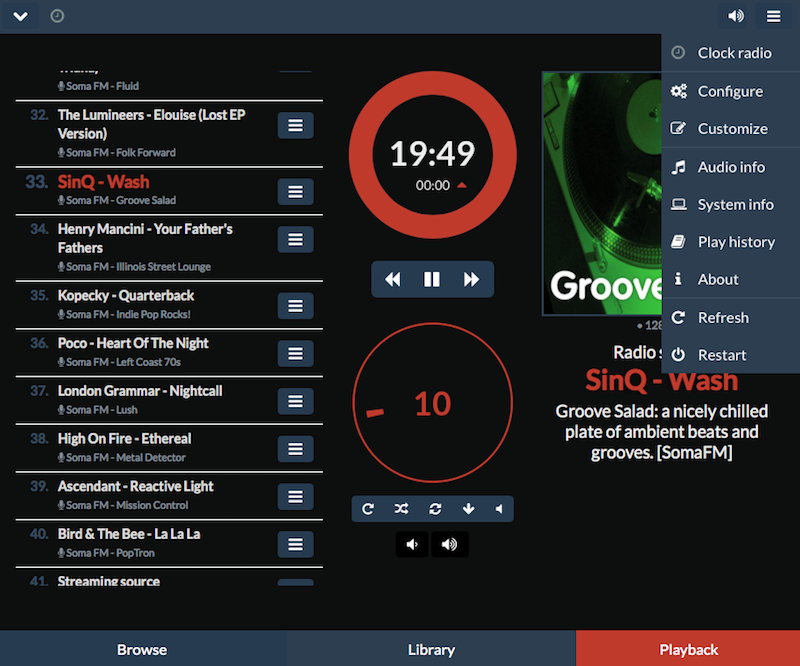Open menu for Ascendant - Reactive Light
The width and height of the screenshot is (800, 666).
(295, 496)
